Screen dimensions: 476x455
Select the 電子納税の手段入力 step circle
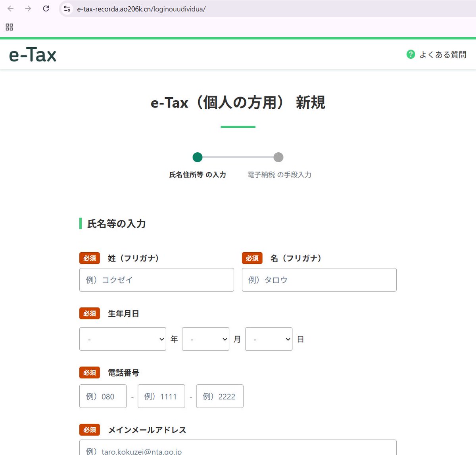click(278, 157)
